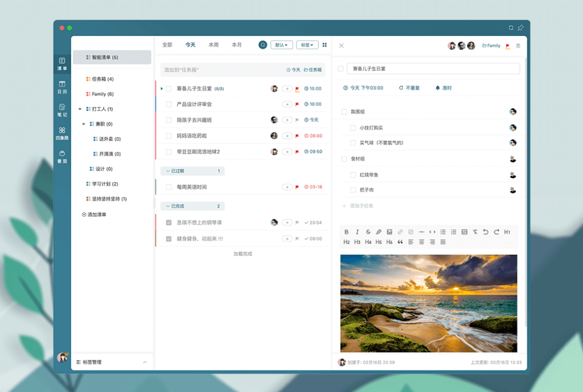Set repeat option 不重复

(409, 88)
